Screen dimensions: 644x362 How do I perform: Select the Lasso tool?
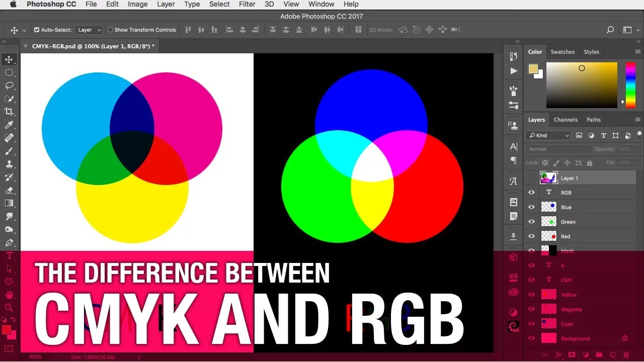coord(9,85)
